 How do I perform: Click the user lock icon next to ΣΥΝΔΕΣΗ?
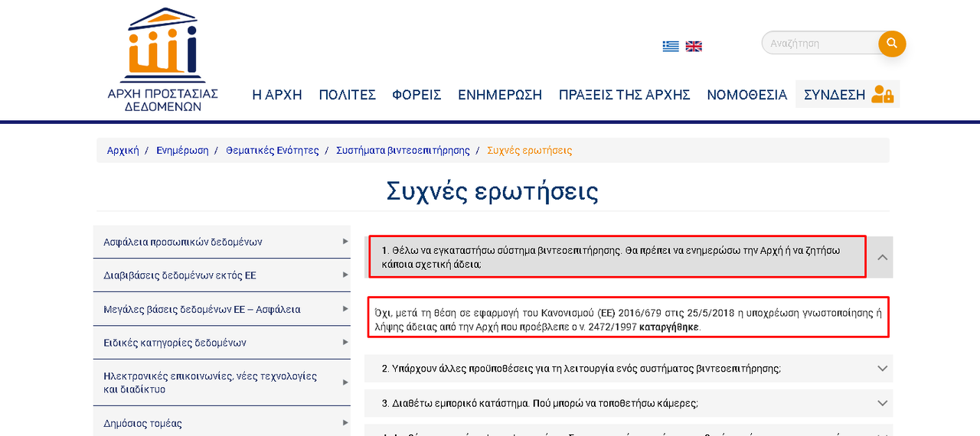coord(883,94)
